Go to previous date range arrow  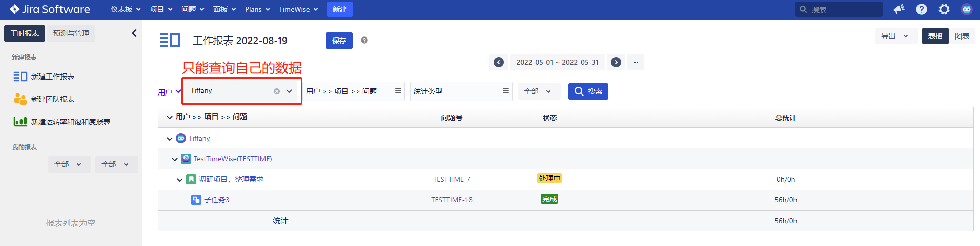point(499,62)
